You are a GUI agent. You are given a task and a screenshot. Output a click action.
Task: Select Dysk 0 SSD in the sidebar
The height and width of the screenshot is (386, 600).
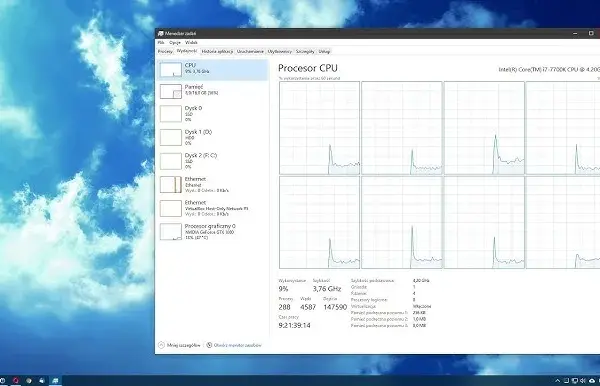tap(212, 114)
